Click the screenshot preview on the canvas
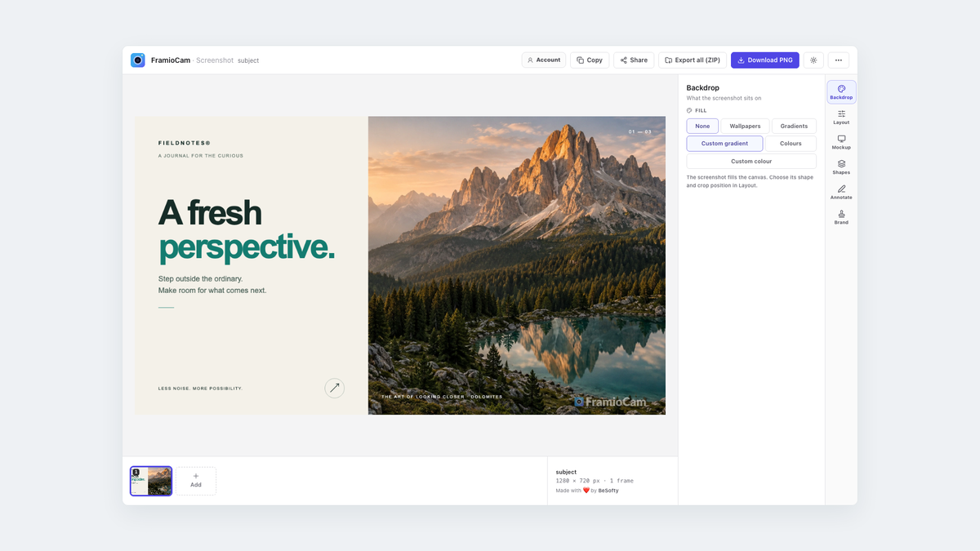980x551 pixels. [x=400, y=265]
